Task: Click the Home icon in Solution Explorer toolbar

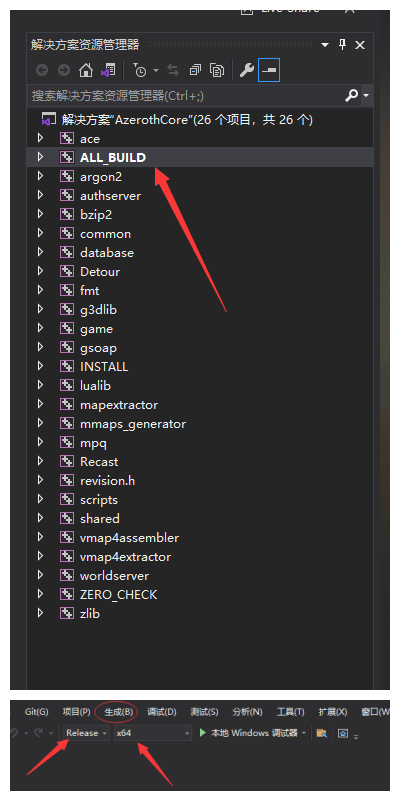Action: 86,70
